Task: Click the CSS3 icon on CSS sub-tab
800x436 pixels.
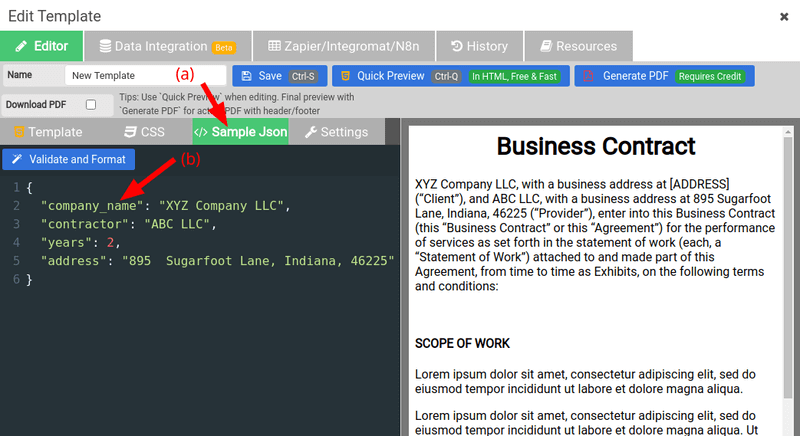Action: pos(130,132)
